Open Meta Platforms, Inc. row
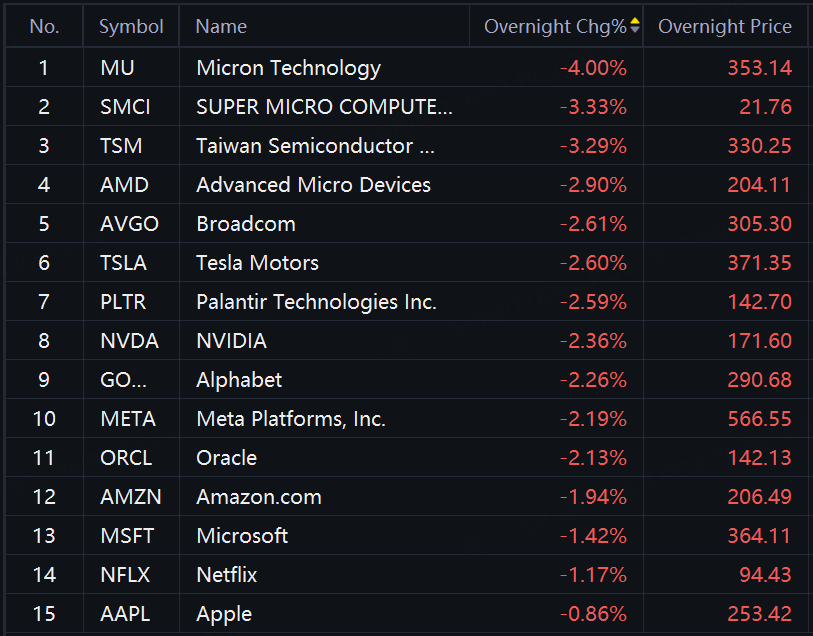This screenshot has height=636, width=813. [x=291, y=419]
